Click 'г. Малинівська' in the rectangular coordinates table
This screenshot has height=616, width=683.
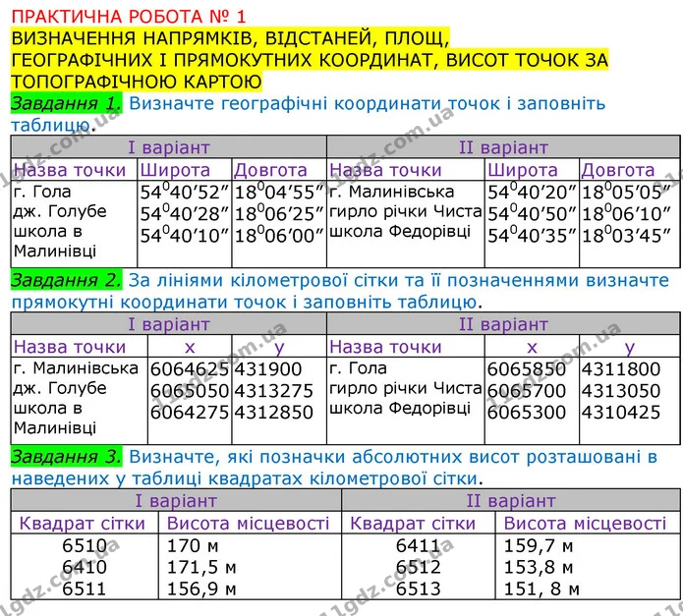(x=76, y=368)
